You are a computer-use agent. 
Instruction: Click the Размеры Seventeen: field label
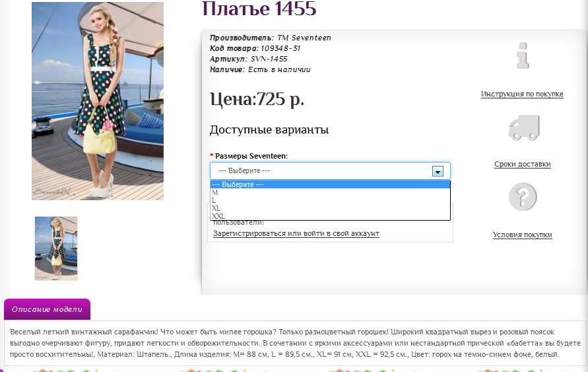[249, 156]
